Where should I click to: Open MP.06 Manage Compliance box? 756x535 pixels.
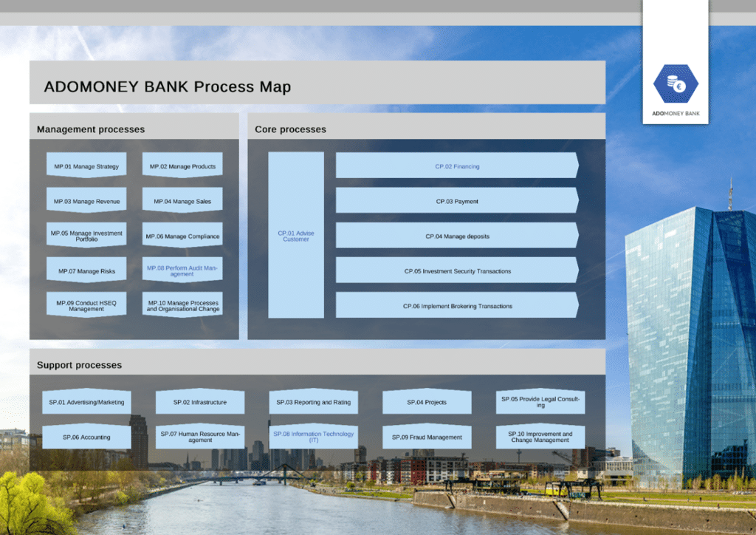pos(182,236)
